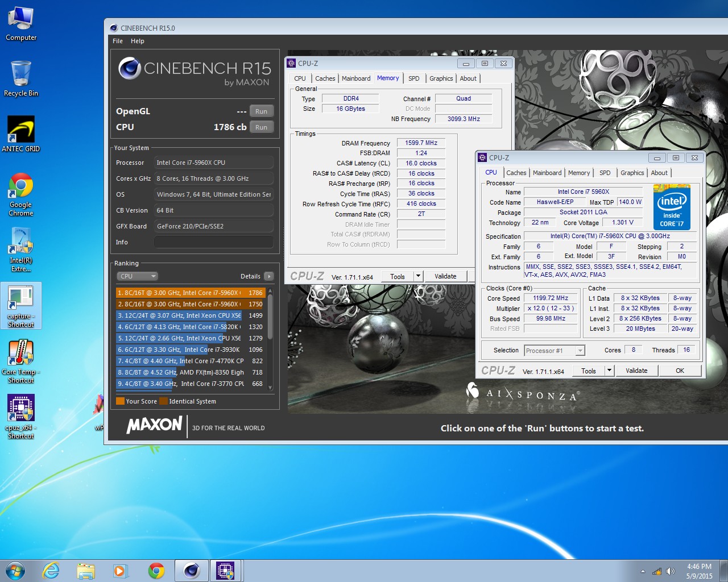Select ranking row AMD FX-8350 scoring 718

[191, 372]
